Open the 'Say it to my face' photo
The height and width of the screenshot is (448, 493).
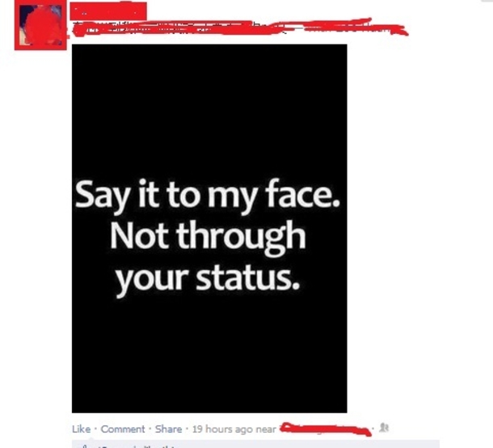(209, 228)
